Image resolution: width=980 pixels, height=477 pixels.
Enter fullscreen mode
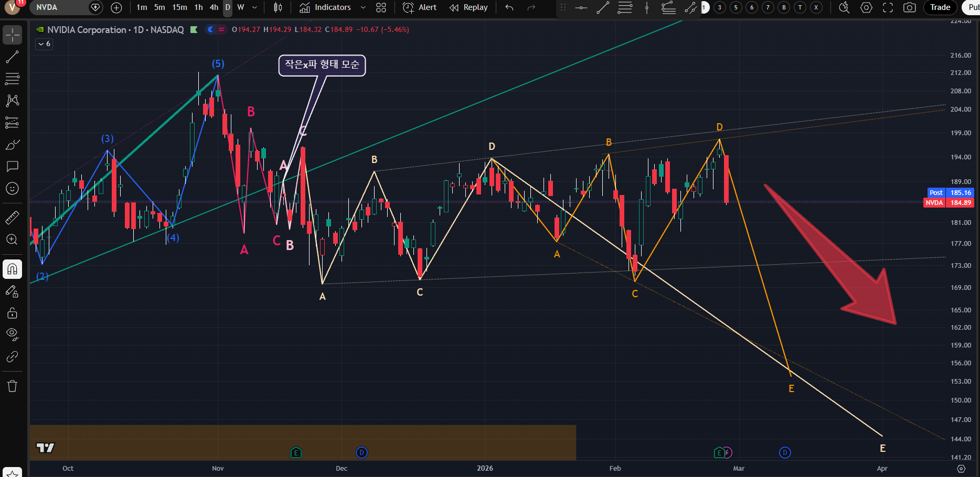[888, 7]
